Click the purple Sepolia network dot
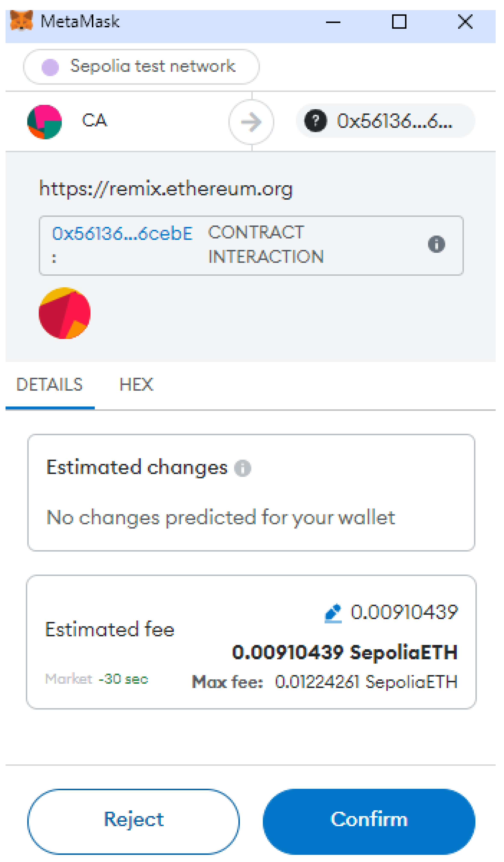The width and height of the screenshot is (504, 862). 50,67
